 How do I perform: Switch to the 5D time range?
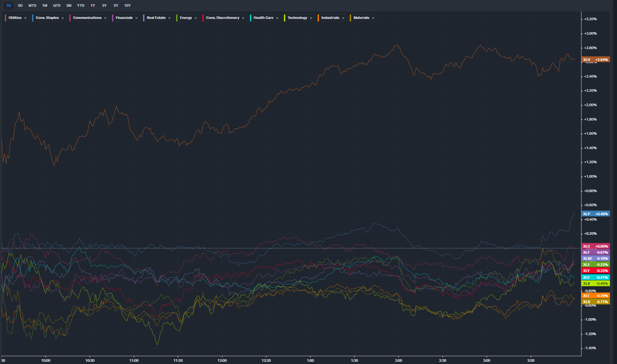click(20, 5)
